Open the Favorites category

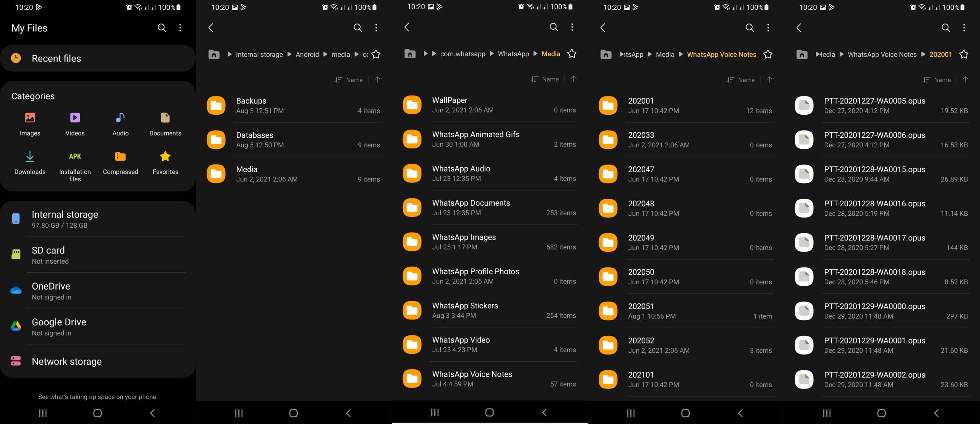click(x=165, y=163)
